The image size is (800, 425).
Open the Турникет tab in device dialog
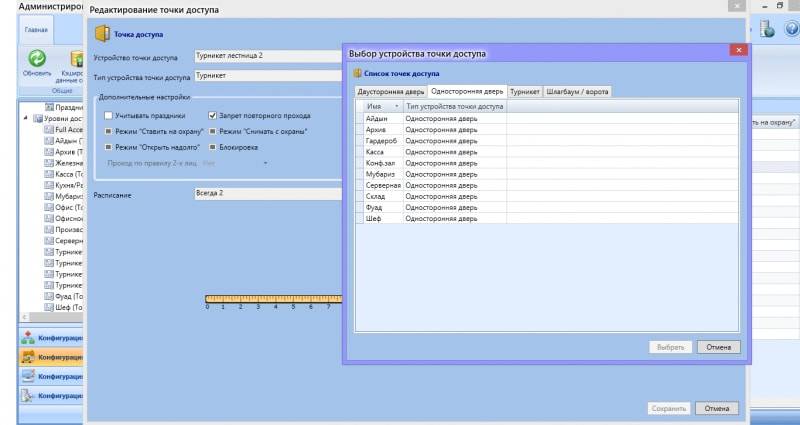click(524, 92)
